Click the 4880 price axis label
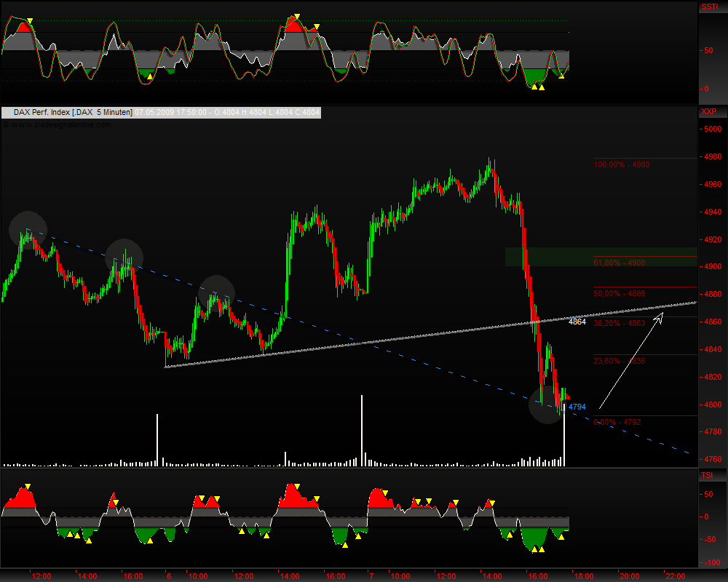The width and height of the screenshot is (728, 582). coord(713,294)
